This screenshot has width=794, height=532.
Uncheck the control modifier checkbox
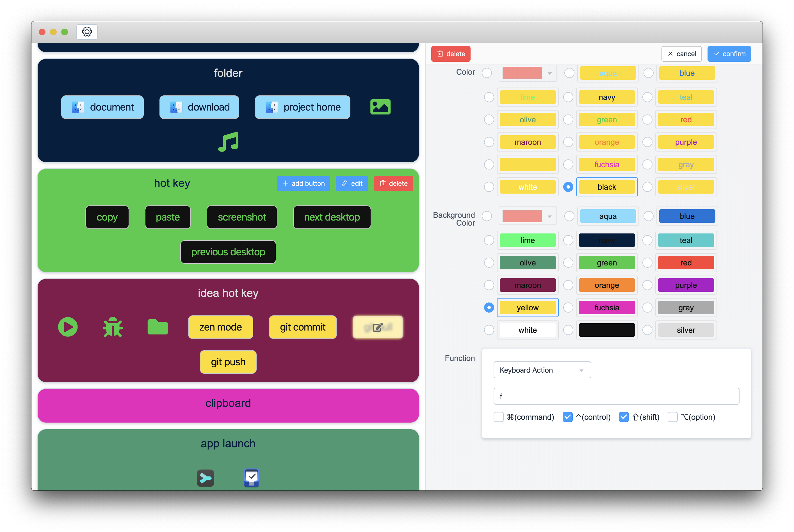point(567,417)
